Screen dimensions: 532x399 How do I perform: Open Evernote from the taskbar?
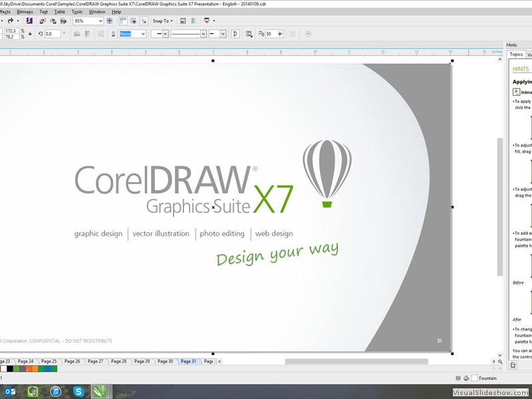[x=33, y=392]
